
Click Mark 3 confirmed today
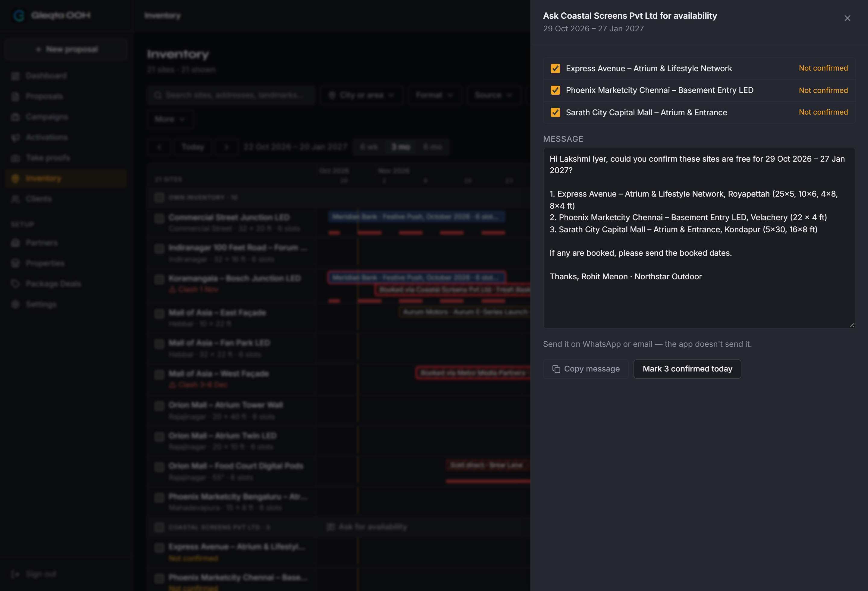click(687, 369)
